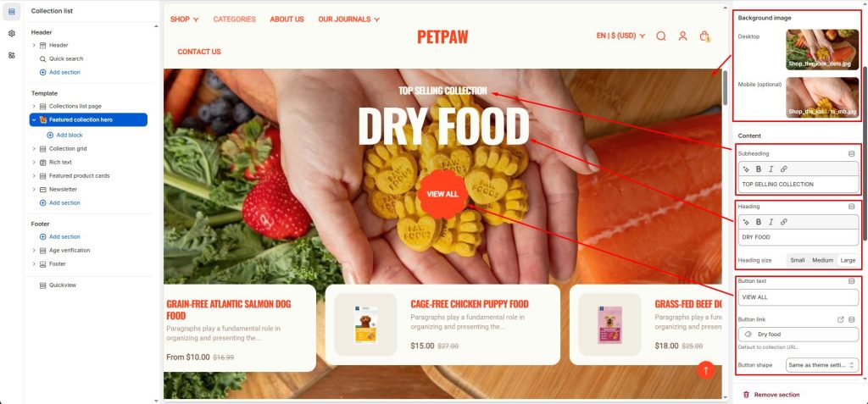Set heading size to Medium

point(822,260)
